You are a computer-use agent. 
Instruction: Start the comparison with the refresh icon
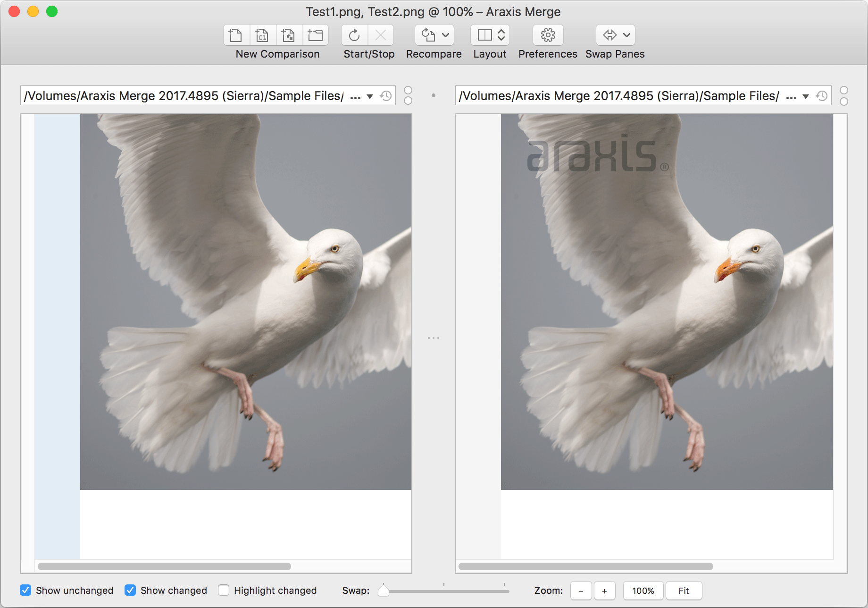[354, 35]
